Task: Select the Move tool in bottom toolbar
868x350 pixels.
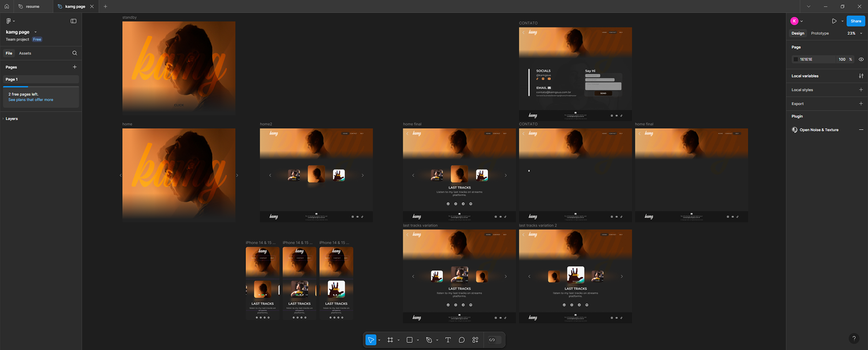Action: click(371, 340)
